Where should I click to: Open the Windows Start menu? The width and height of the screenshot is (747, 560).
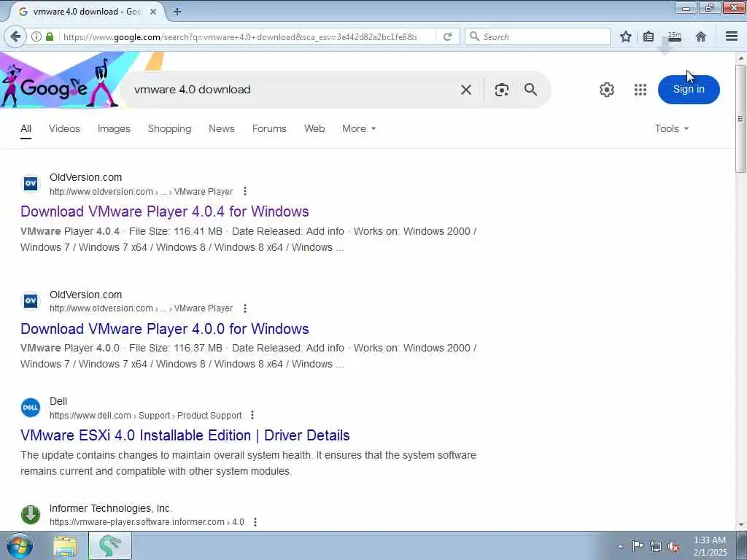[20, 545]
